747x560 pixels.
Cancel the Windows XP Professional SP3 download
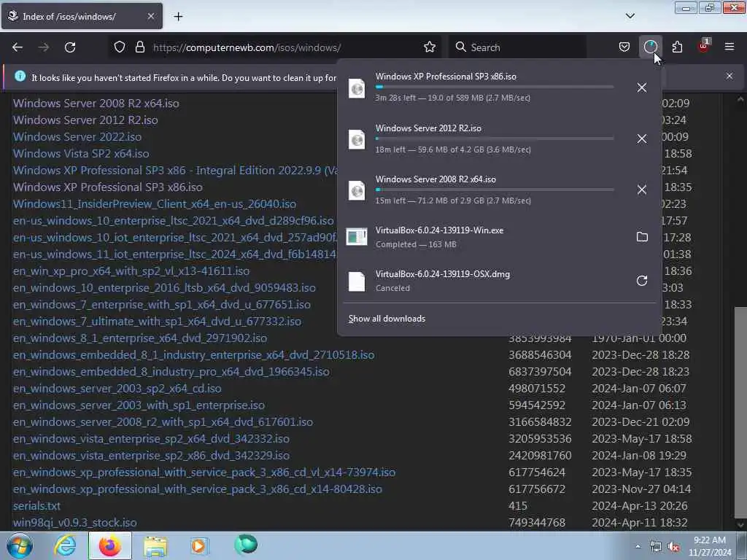pos(642,87)
